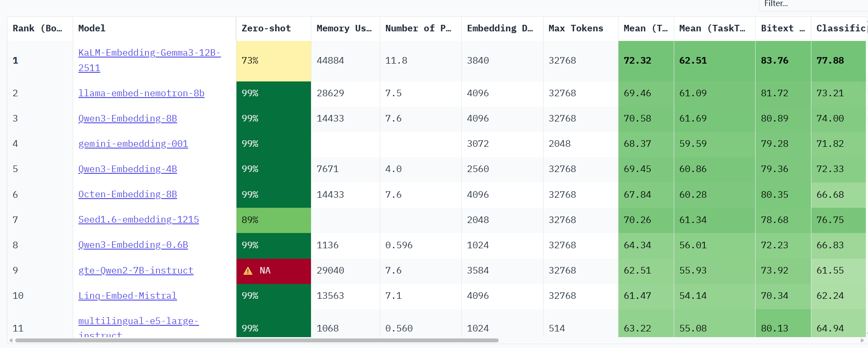Click the Linq-Embed-Mistral link
The height and width of the screenshot is (348, 868).
pyautogui.click(x=127, y=296)
